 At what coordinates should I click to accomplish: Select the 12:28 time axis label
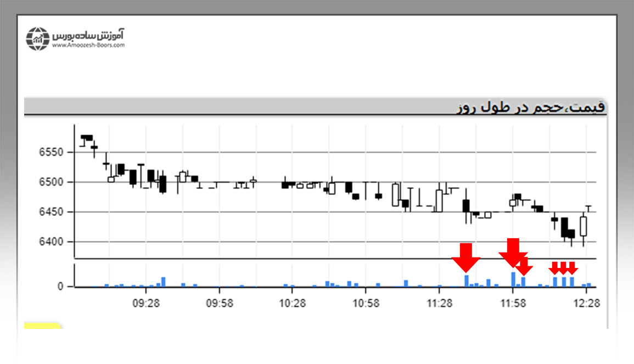pos(586,303)
